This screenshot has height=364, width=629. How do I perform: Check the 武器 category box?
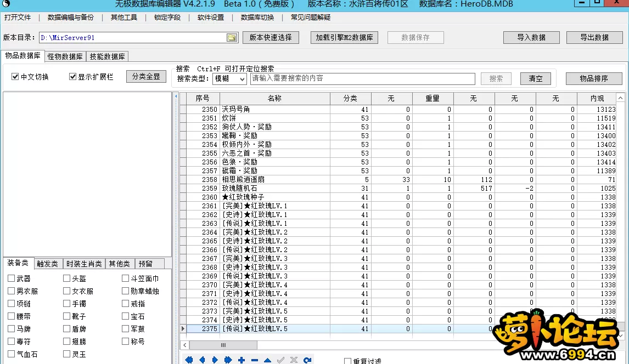click(11, 278)
